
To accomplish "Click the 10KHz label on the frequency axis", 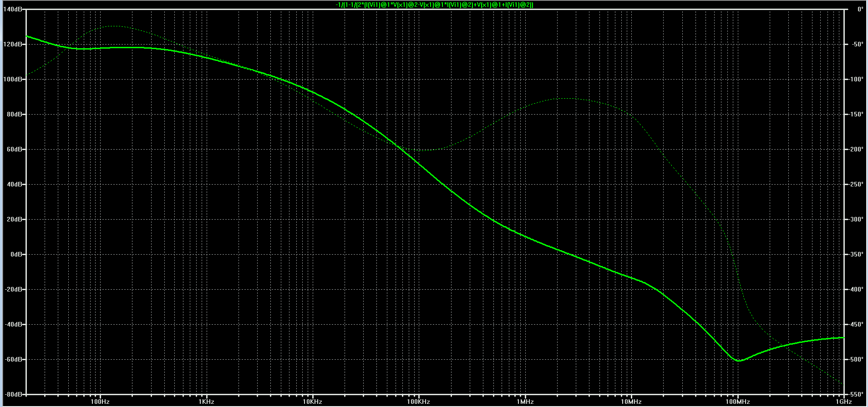I will coord(313,402).
